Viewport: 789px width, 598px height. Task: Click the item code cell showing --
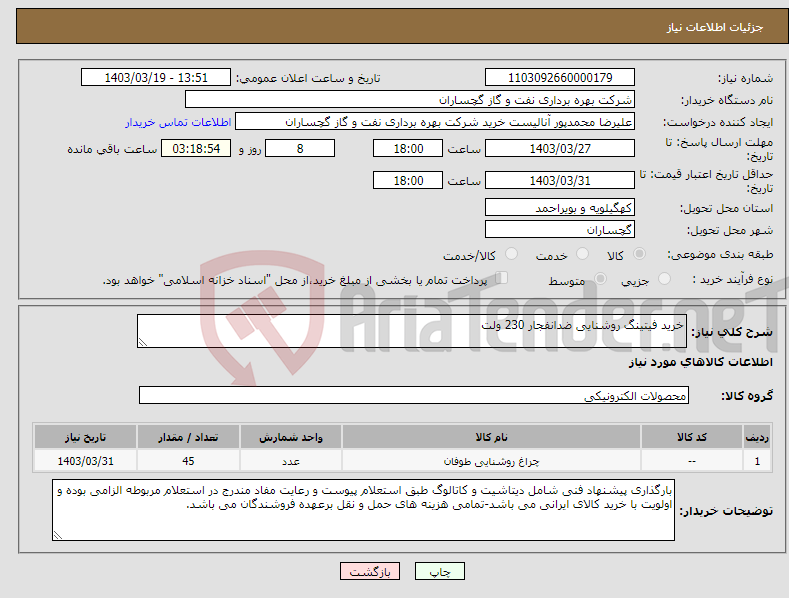coord(692,461)
